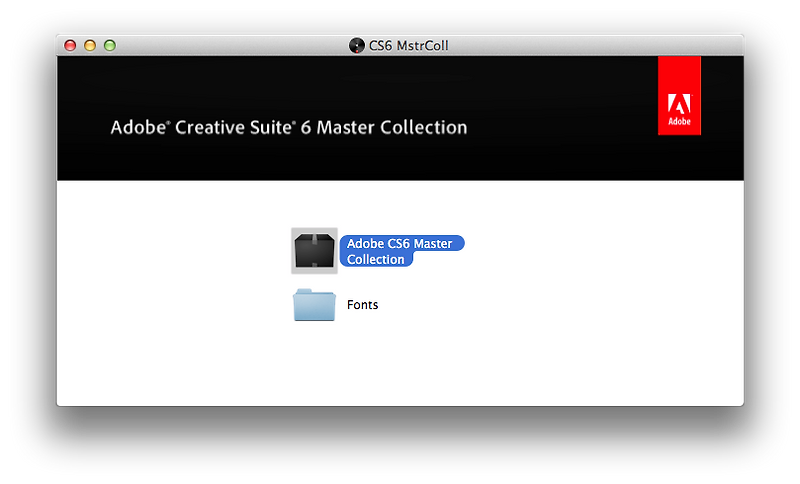Zoom the window with the green button

click(x=110, y=45)
